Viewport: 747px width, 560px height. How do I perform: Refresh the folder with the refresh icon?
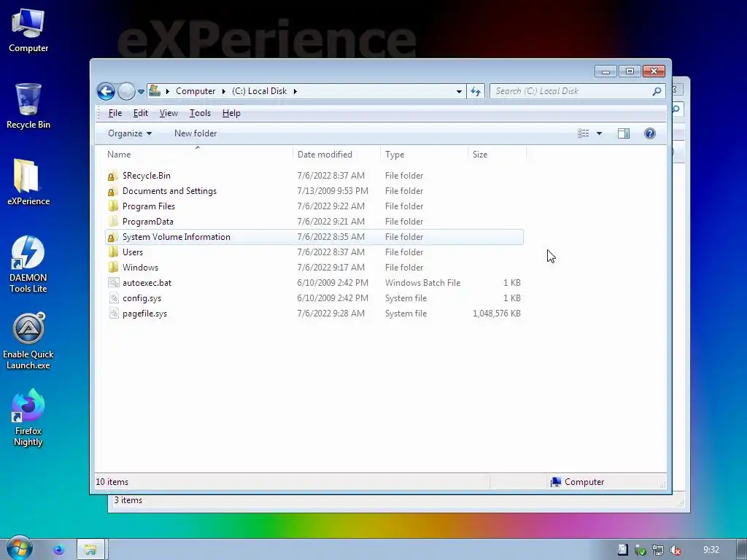[476, 91]
